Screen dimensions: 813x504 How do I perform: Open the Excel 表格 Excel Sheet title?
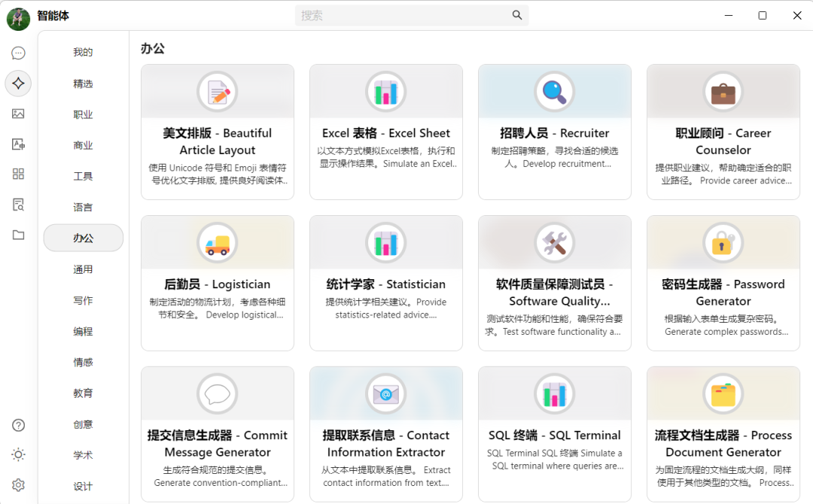point(385,133)
